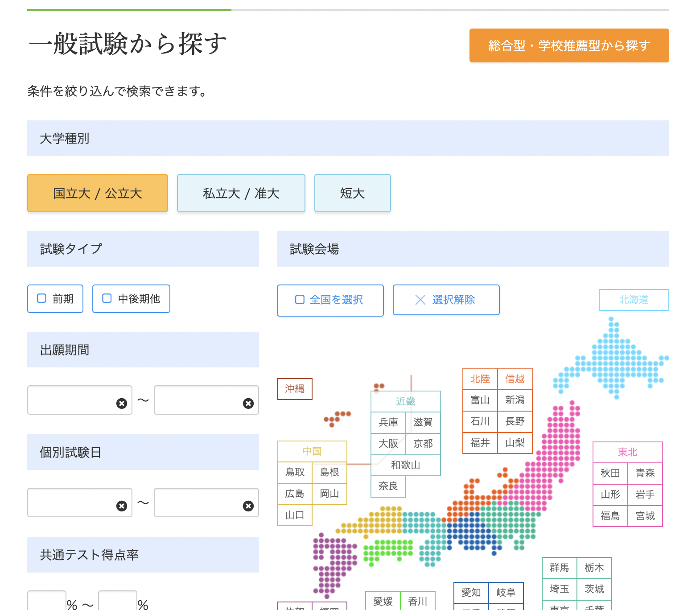This screenshot has height=610, width=700.
Task: Check the 中後期他 exam type checkbox
Action: 107,298
